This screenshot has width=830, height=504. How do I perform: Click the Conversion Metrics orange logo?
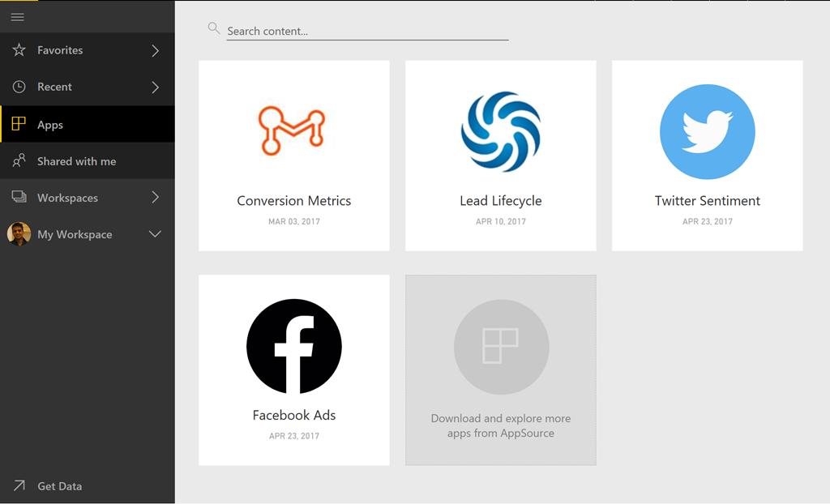coord(291,130)
